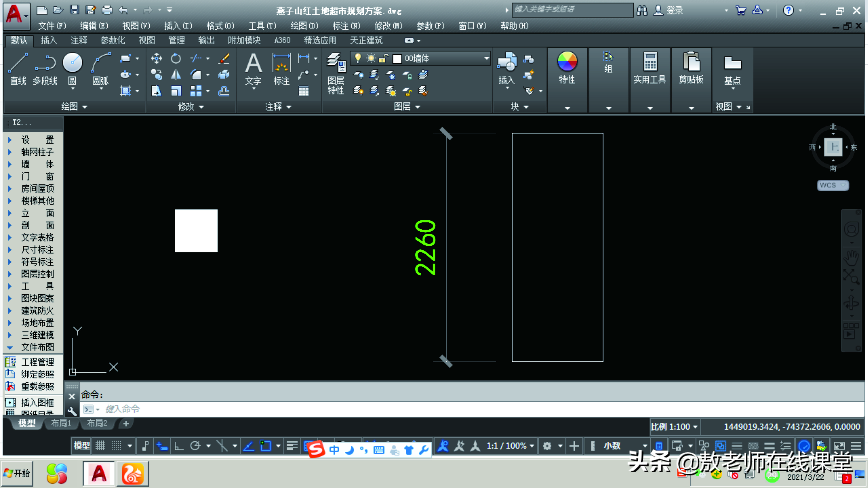Expand the 绘图 panel dropdown

[x=74, y=107]
